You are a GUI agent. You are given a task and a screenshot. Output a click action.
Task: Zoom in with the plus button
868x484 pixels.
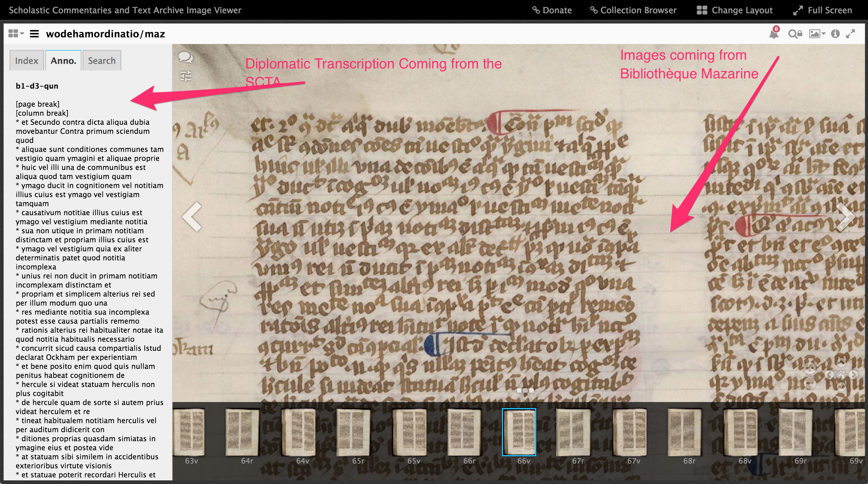click(810, 368)
